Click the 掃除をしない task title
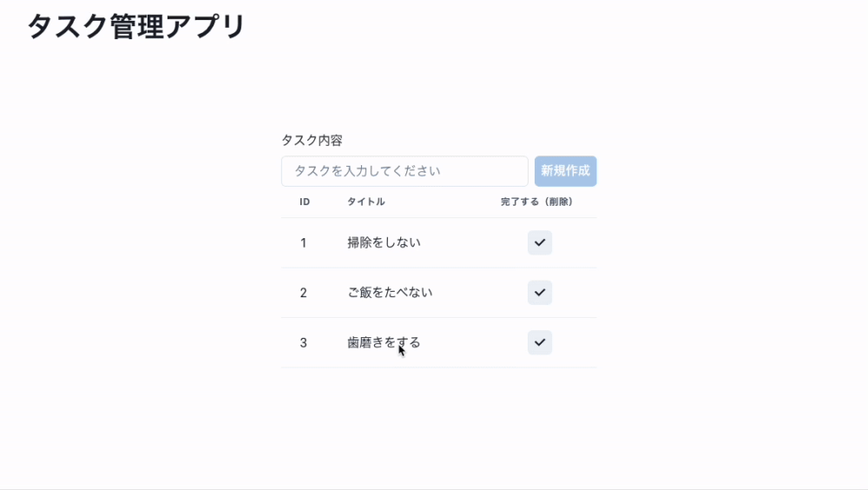Viewport: 868px width, 490px height. tap(384, 242)
